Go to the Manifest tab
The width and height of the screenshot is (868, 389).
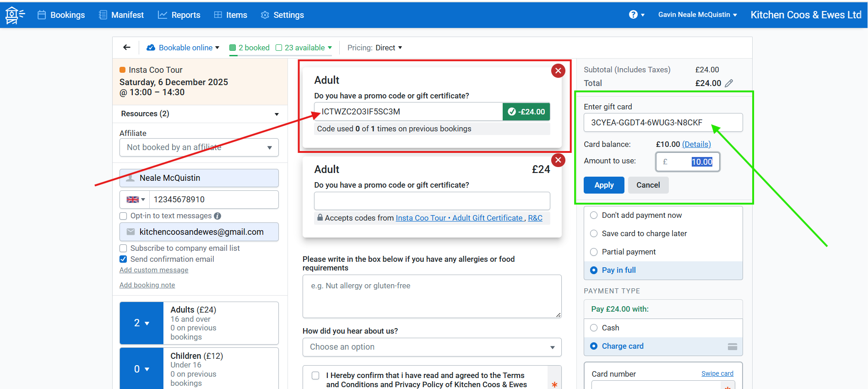coord(121,15)
